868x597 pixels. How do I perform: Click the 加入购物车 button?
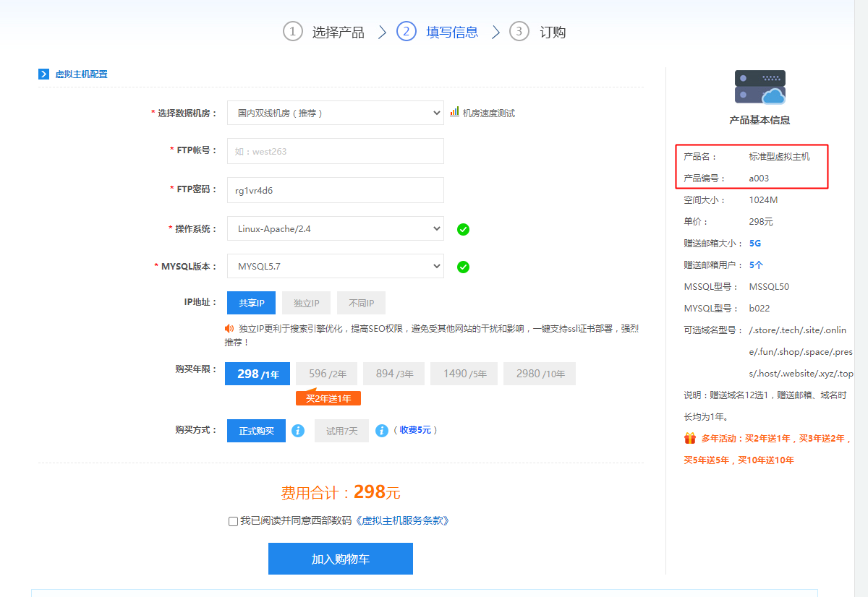(340, 559)
